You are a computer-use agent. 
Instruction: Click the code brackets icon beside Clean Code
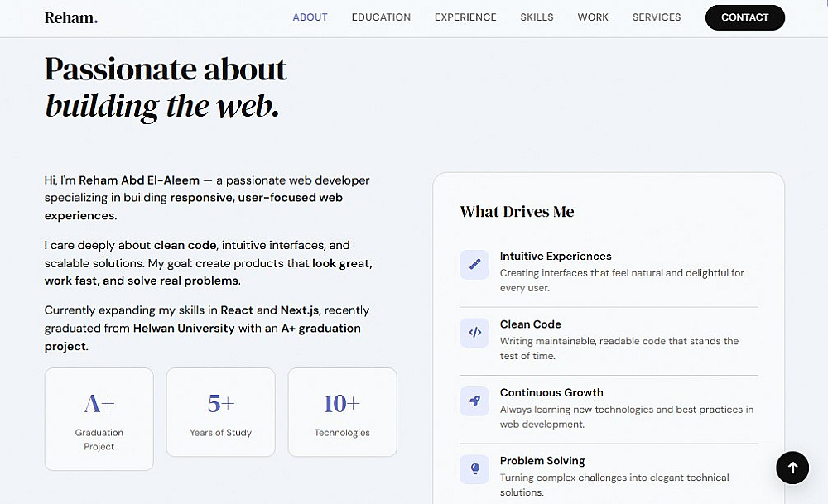click(x=474, y=333)
